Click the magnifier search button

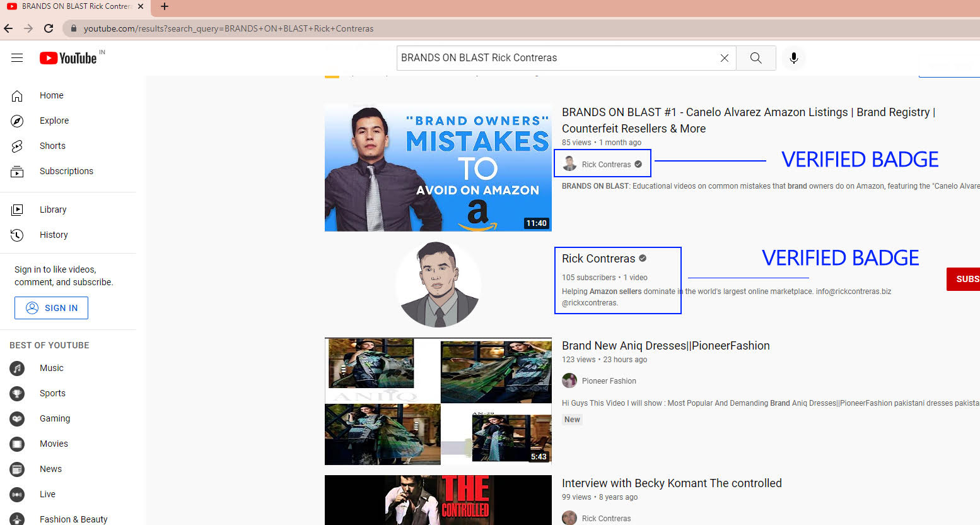tap(755, 58)
